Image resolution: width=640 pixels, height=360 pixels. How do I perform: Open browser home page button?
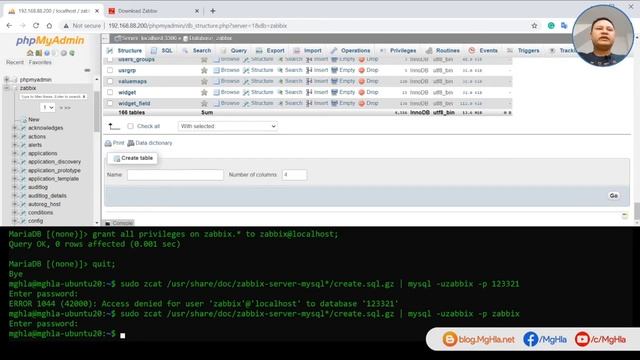coord(49,25)
